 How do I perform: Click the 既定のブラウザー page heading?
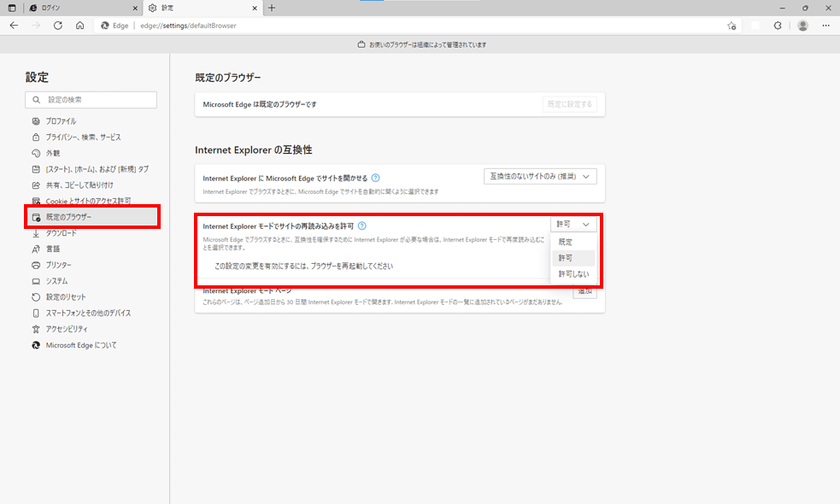228,78
